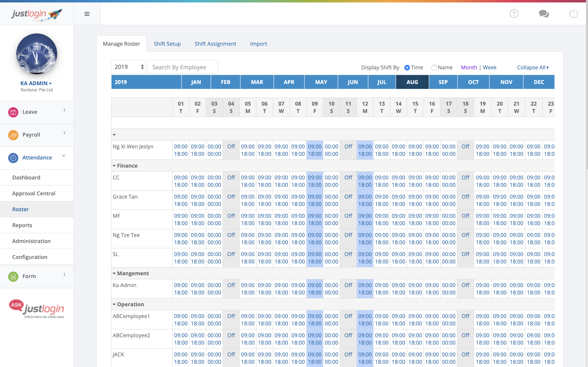588x367 pixels.
Task: Open Reports in Attendance menu
Action: (x=22, y=225)
